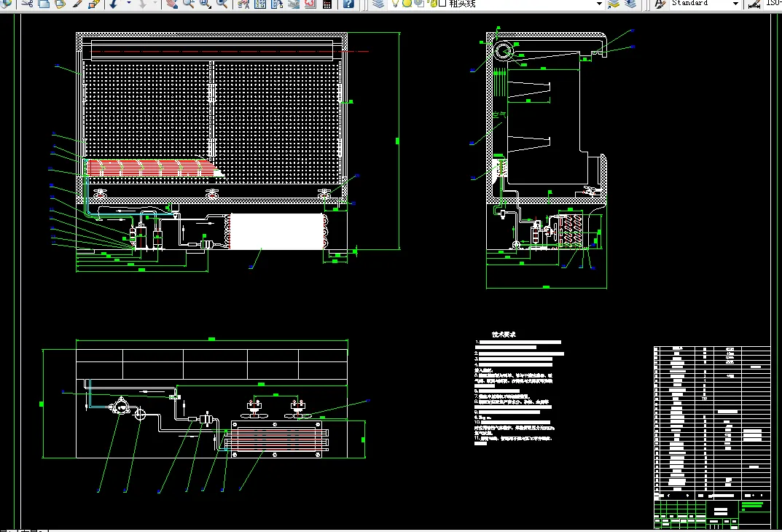Toggle the layer on/off light bulb

(x=395, y=3)
